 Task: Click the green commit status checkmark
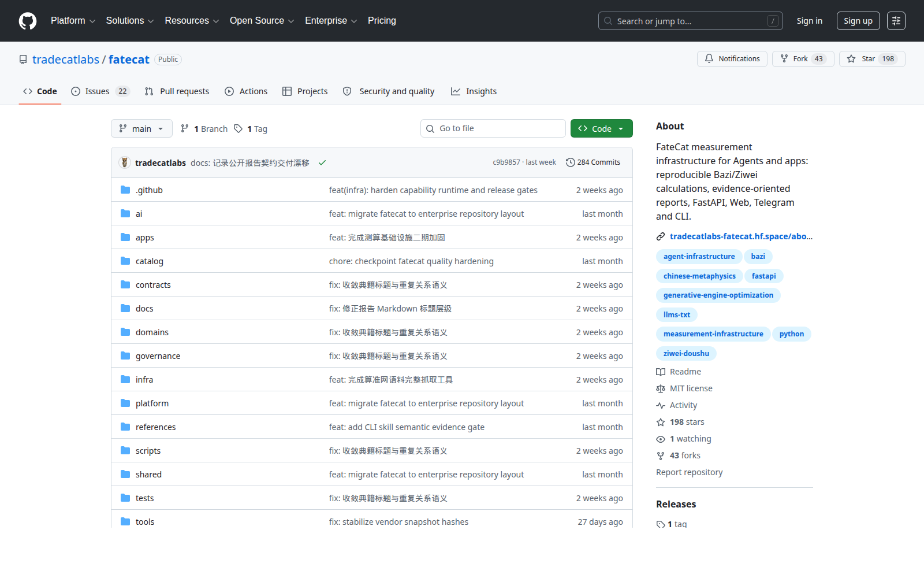click(x=322, y=162)
